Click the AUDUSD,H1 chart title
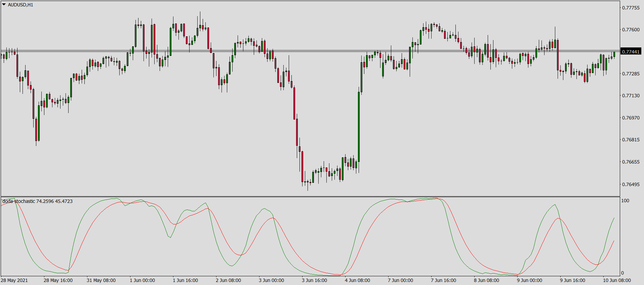The image size is (644, 285). click(x=21, y=5)
